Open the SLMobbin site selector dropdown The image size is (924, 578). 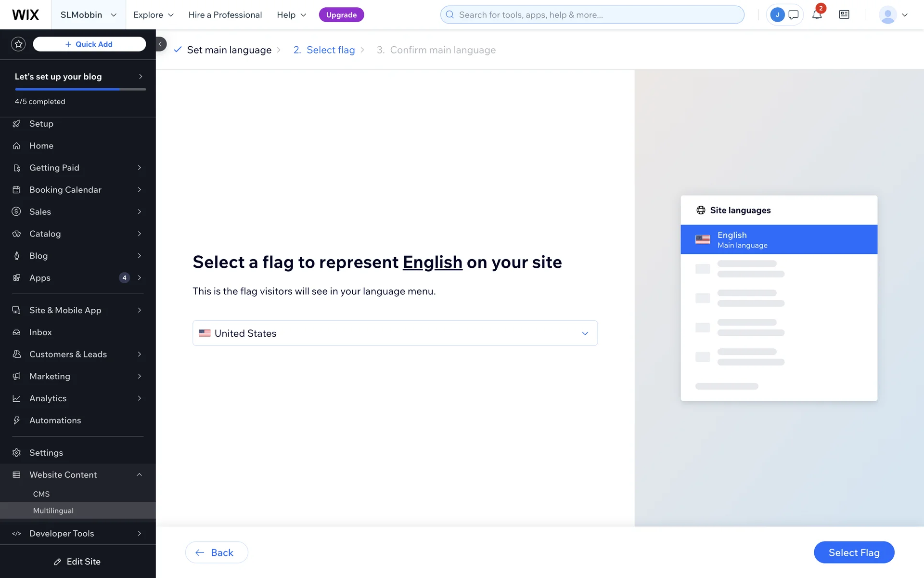coord(89,15)
